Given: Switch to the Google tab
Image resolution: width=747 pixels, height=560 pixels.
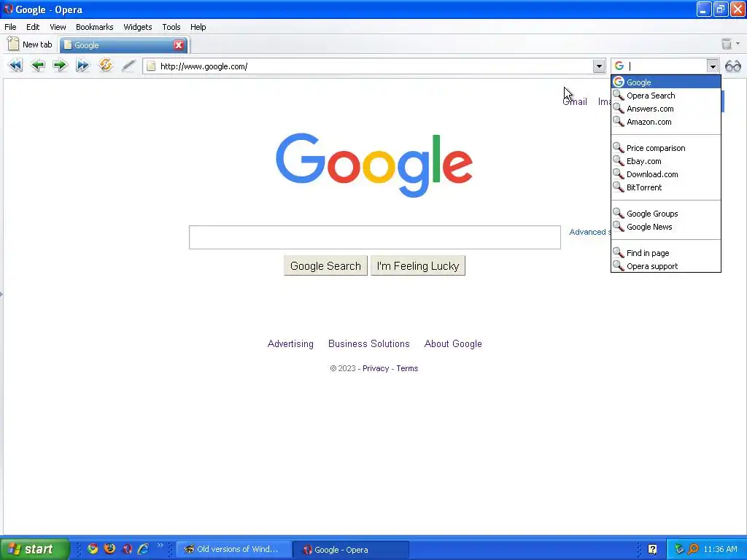Looking at the screenshot, I should [x=124, y=45].
